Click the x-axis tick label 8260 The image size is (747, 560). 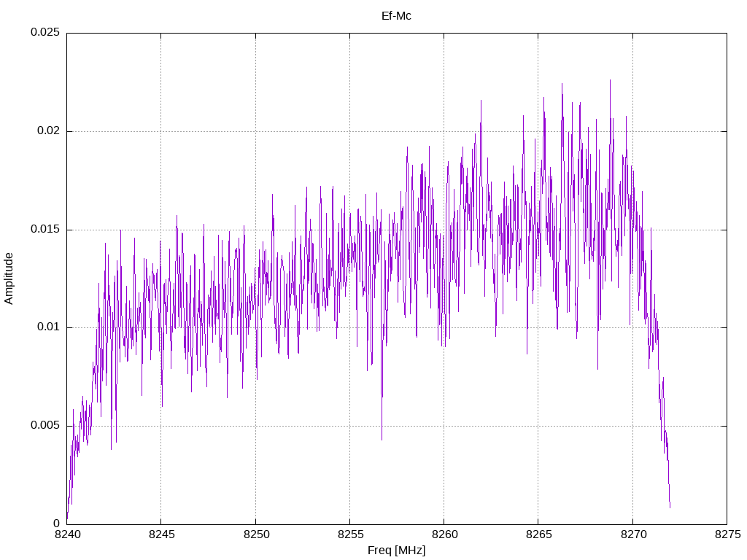coord(444,534)
